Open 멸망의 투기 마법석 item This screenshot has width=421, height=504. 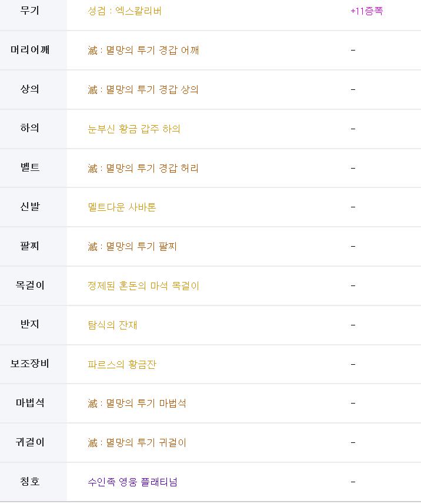pyautogui.click(x=137, y=404)
